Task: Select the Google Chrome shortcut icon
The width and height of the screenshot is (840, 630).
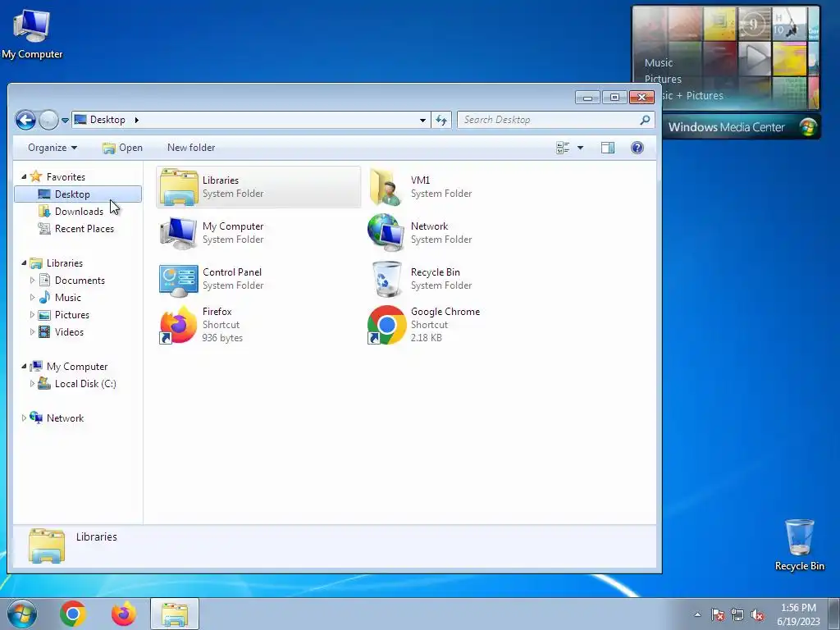Action: click(386, 325)
